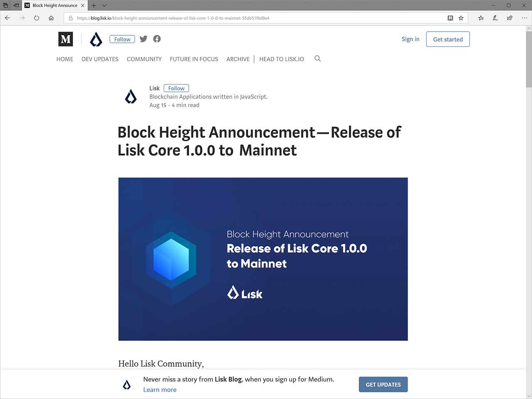The image size is (532, 399).
Task: Switch to the Block Height Announce tab
Action: [x=54, y=5]
